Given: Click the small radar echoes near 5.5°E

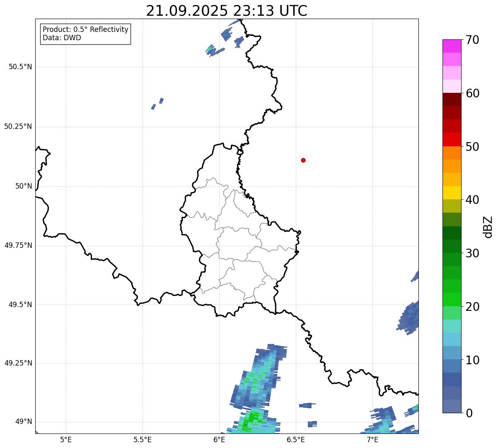Looking at the screenshot, I should click(158, 103).
